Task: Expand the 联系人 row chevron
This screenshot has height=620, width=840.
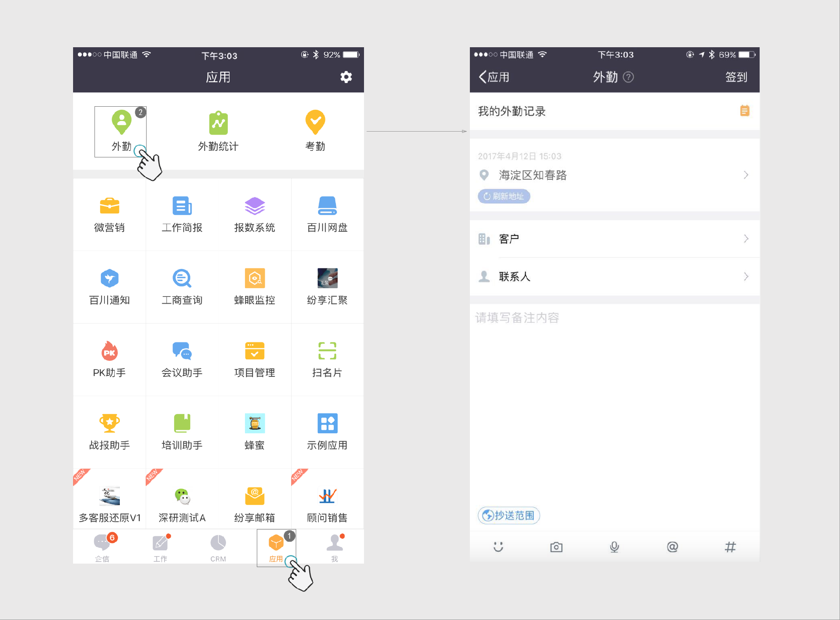Action: 746,276
